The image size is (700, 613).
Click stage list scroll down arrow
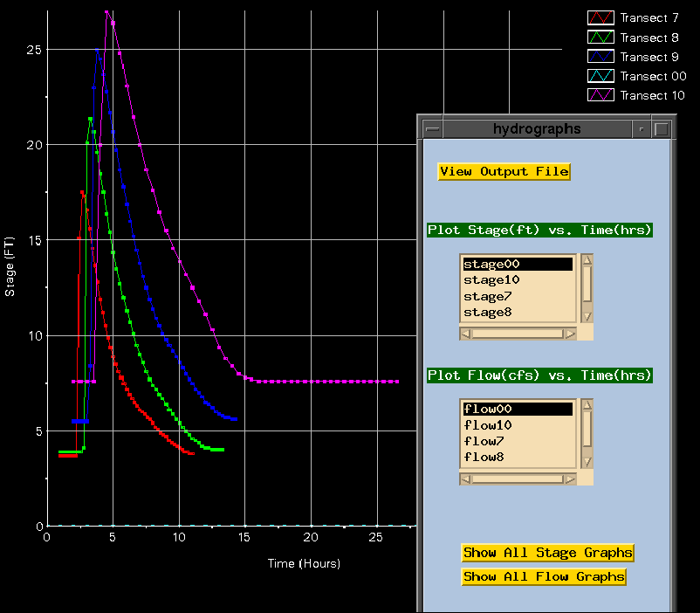point(587,316)
